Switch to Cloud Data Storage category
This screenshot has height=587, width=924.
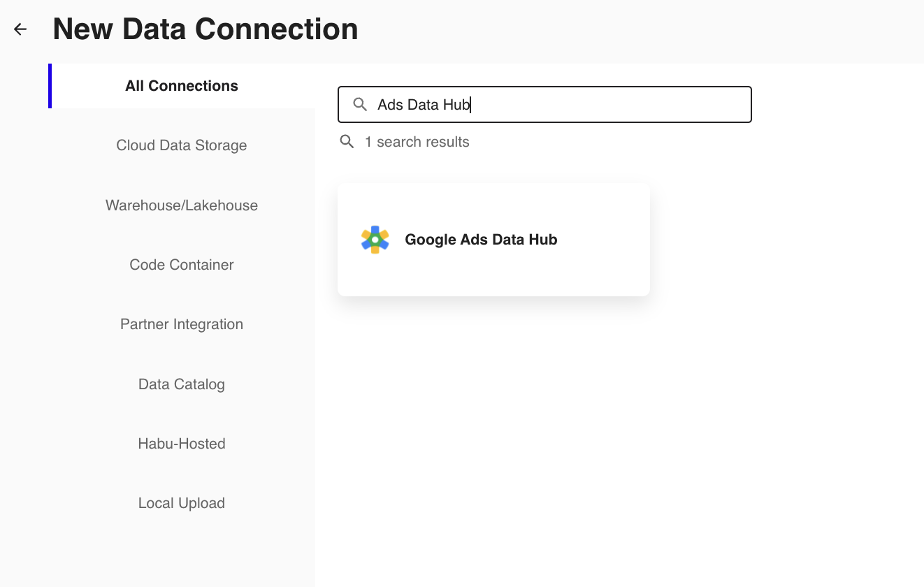point(182,145)
